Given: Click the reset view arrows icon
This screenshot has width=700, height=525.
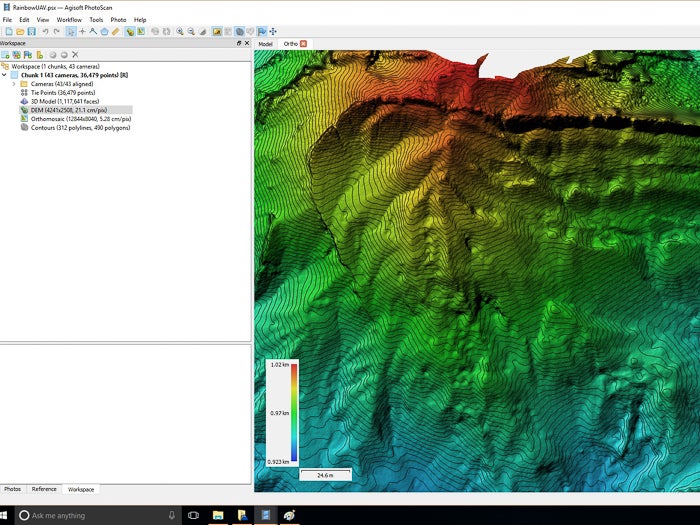Looking at the screenshot, I should click(x=273, y=32).
